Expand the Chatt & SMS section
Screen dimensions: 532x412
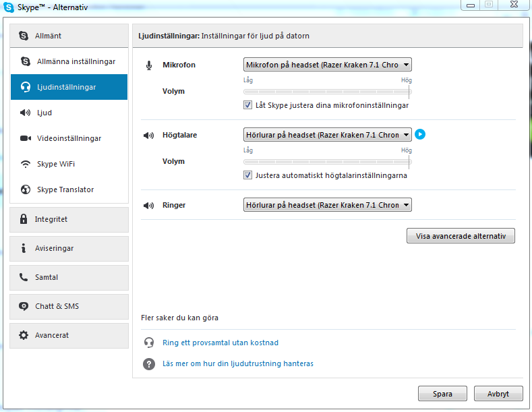point(69,306)
